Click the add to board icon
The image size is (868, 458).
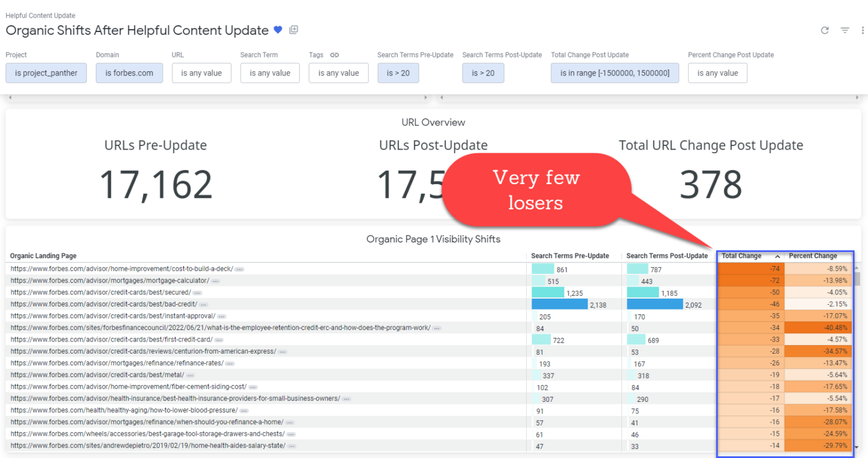point(294,30)
